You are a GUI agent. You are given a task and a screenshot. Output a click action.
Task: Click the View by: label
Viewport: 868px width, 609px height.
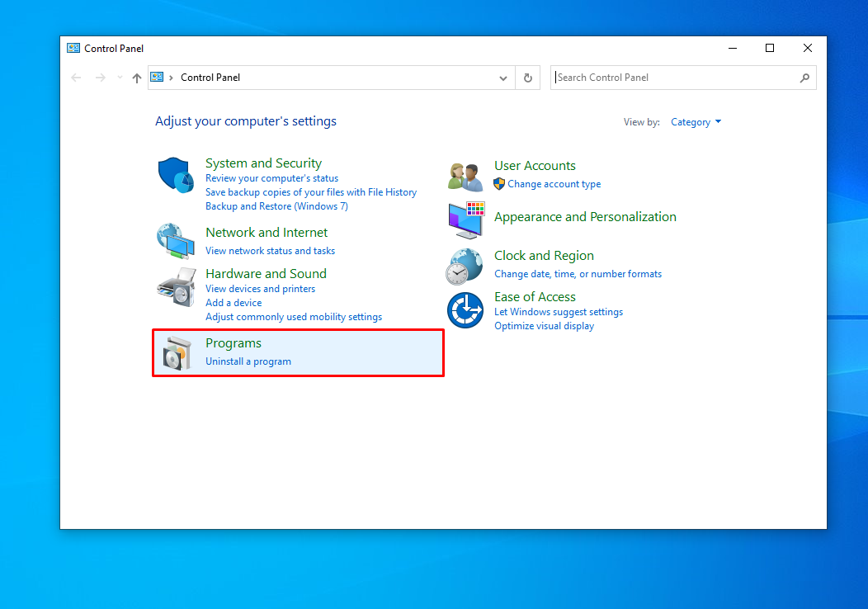(x=642, y=122)
